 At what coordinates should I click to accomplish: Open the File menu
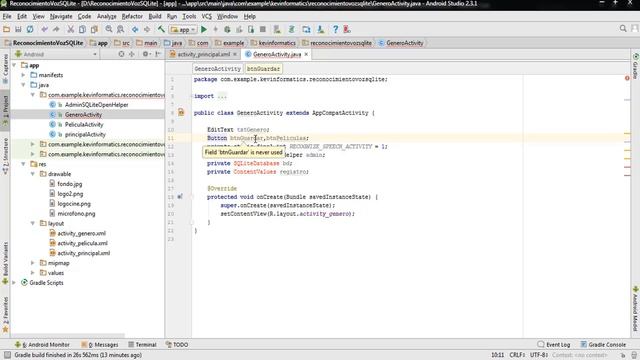coord(7,17)
